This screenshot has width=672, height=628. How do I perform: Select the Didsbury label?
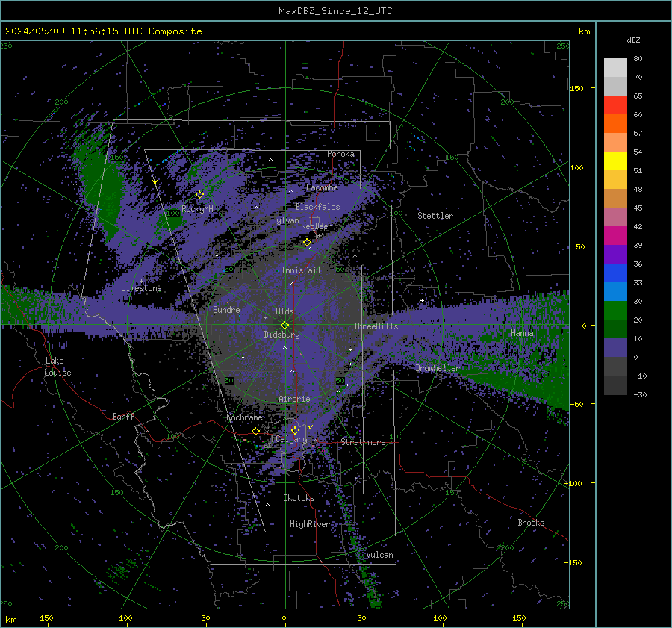tap(282, 335)
